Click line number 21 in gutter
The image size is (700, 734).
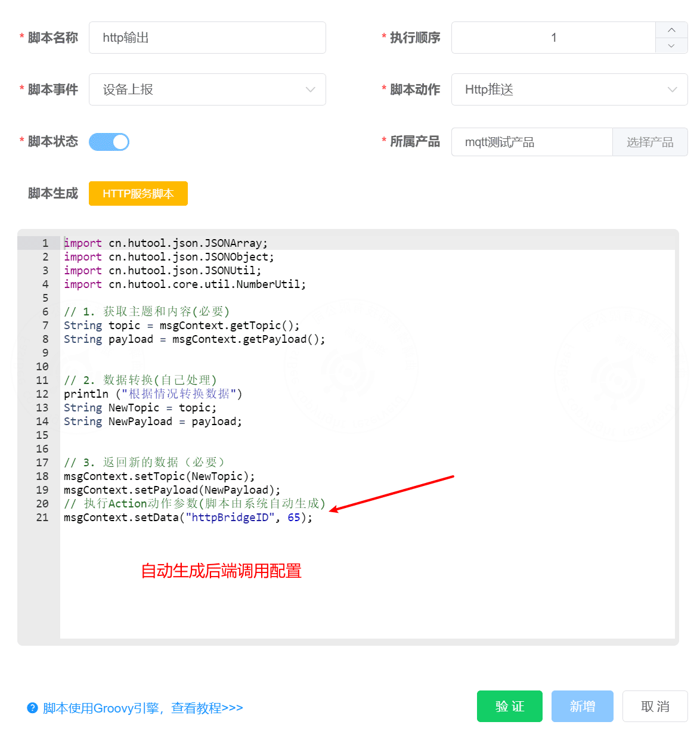coord(42,518)
